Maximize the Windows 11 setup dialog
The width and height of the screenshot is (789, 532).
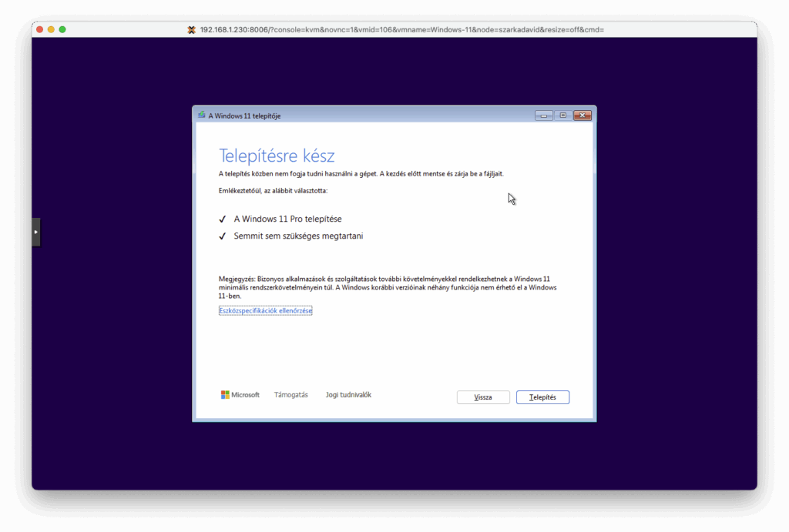(563, 115)
